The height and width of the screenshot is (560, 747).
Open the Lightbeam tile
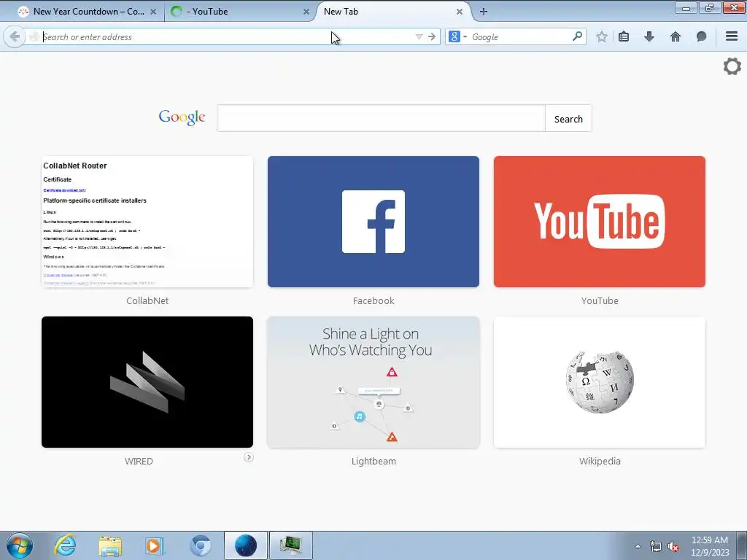pos(373,382)
